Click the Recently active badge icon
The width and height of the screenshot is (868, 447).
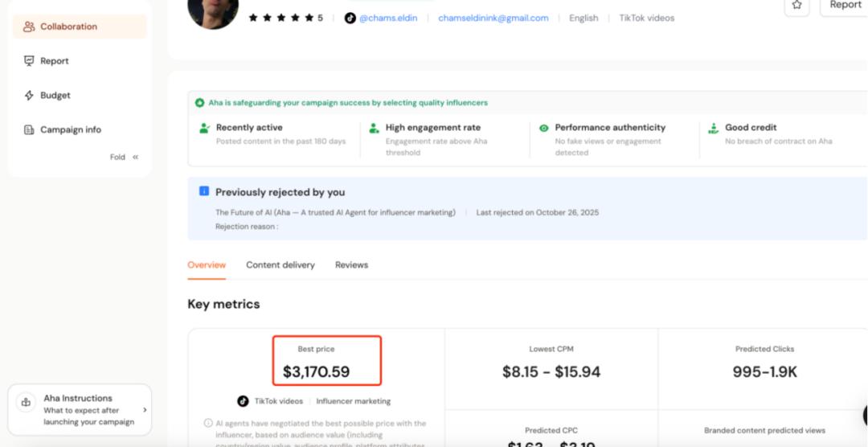(204, 128)
